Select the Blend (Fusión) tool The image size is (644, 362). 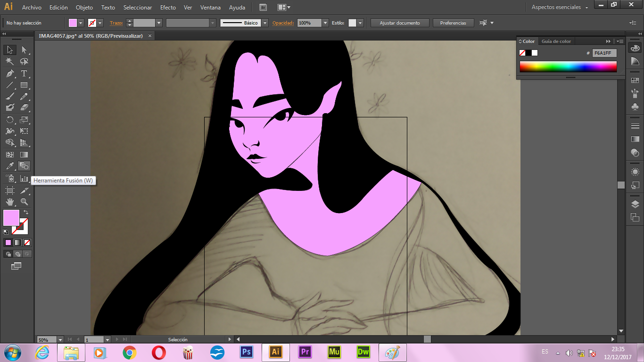point(24,166)
